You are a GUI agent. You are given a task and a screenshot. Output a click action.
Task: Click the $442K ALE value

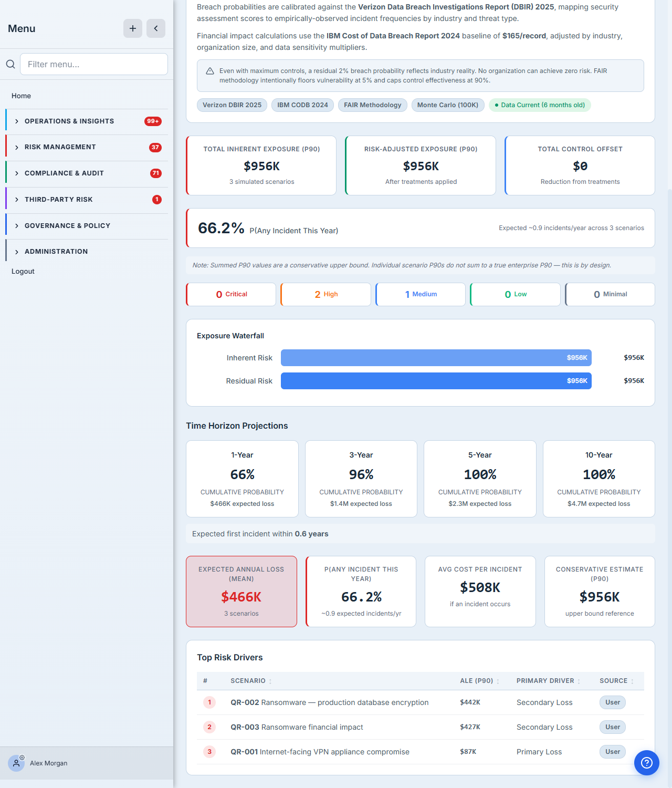point(470,702)
